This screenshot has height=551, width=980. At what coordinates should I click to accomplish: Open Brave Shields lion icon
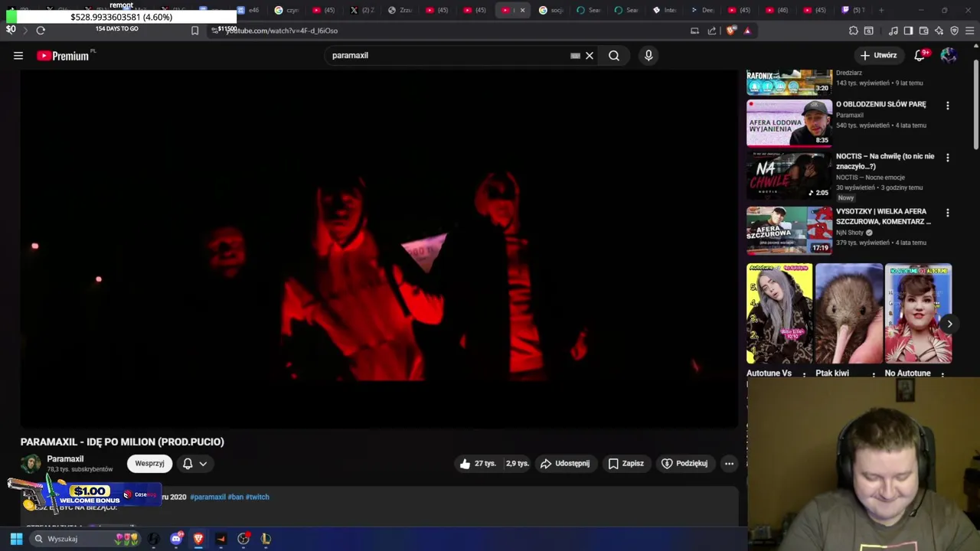tap(731, 31)
